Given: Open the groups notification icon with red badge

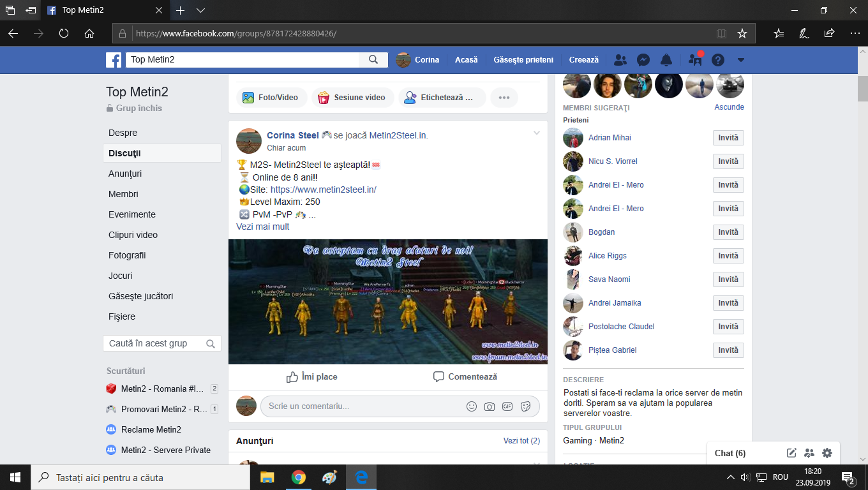Looking at the screenshot, I should tap(695, 60).
